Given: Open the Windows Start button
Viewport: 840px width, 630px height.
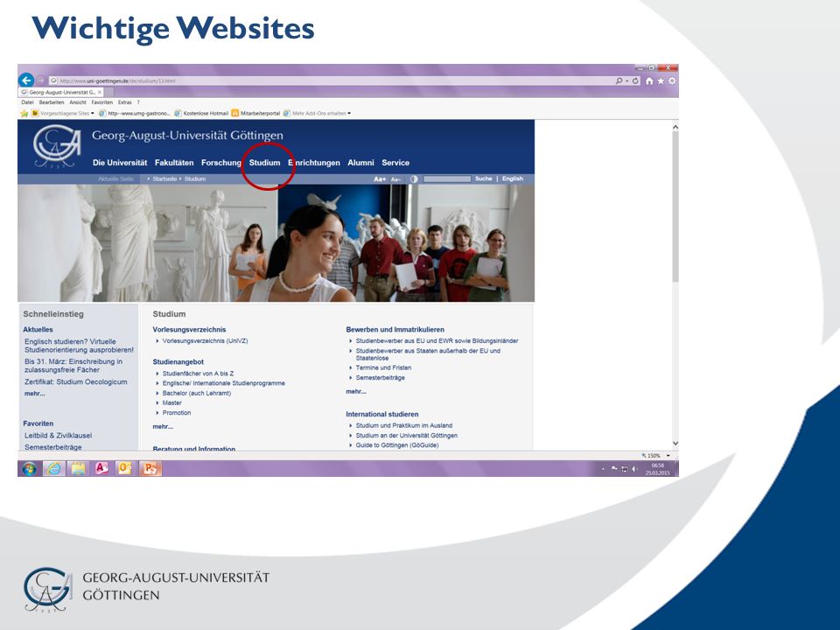Looking at the screenshot, I should tap(30, 469).
